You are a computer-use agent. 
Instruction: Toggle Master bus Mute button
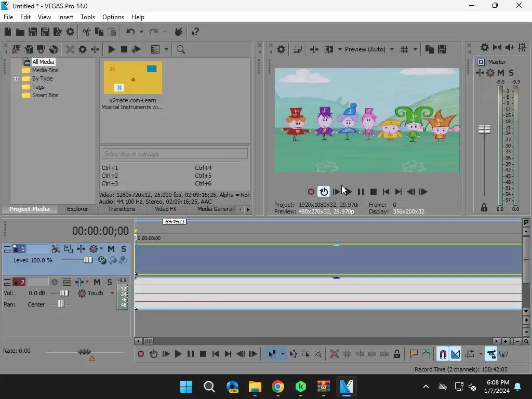501,73
